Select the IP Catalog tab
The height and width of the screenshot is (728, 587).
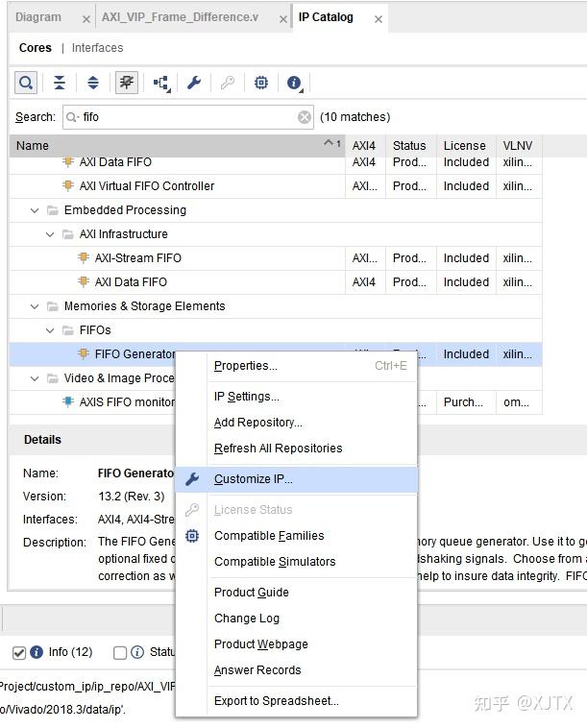326,17
